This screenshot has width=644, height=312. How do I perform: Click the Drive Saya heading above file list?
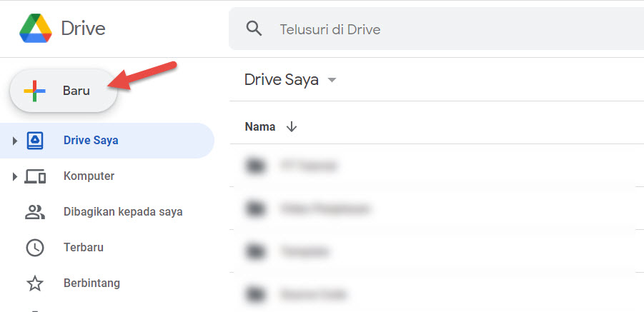(281, 79)
